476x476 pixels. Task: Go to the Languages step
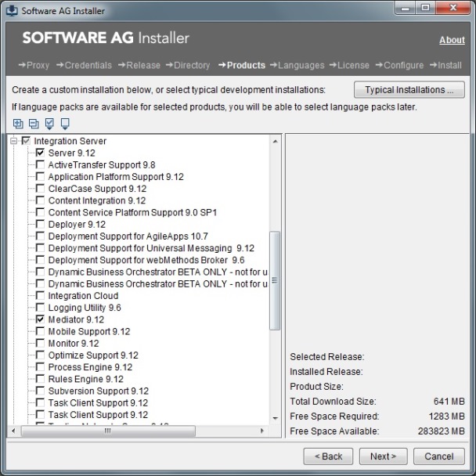297,65
